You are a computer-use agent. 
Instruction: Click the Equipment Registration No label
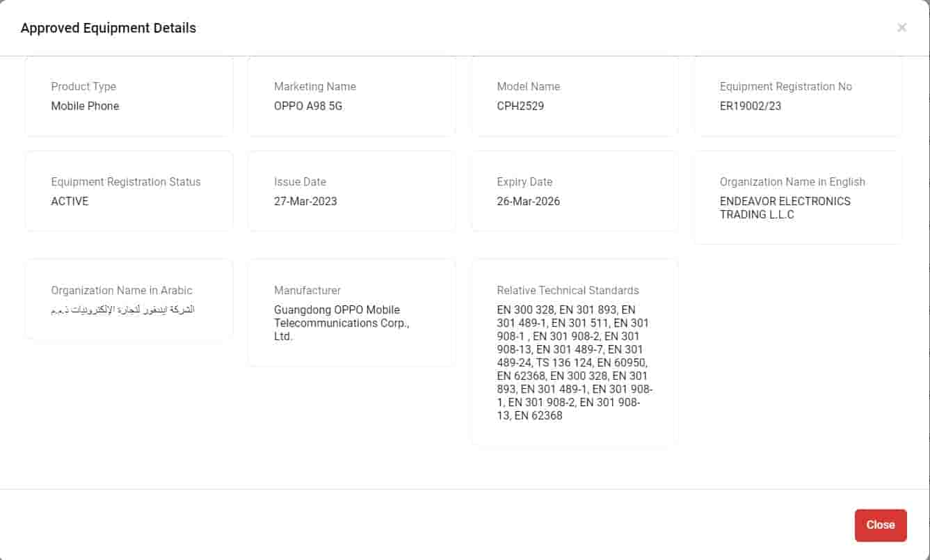(785, 86)
